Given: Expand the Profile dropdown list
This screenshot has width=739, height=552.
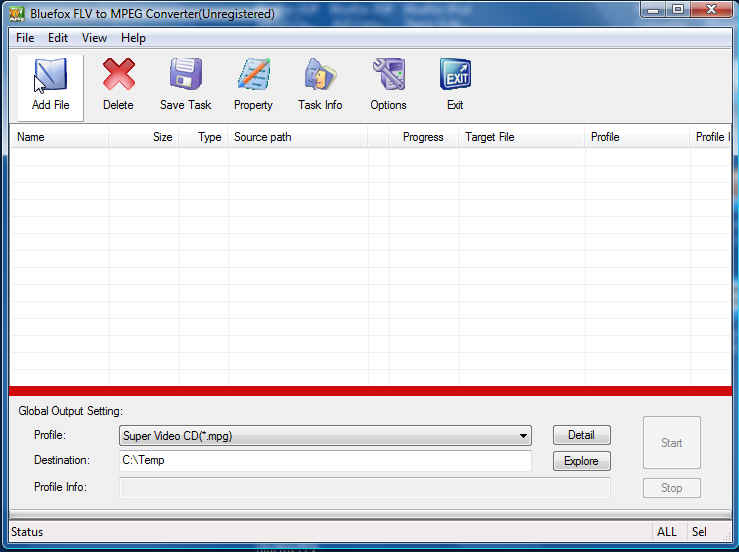Looking at the screenshot, I should pyautogui.click(x=523, y=436).
